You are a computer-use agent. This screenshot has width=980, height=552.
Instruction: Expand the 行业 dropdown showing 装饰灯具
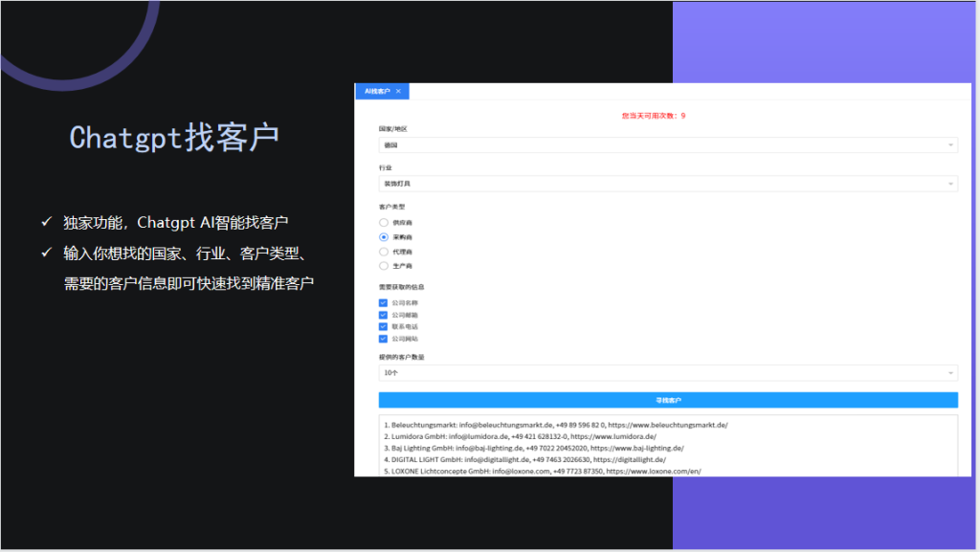coord(668,184)
